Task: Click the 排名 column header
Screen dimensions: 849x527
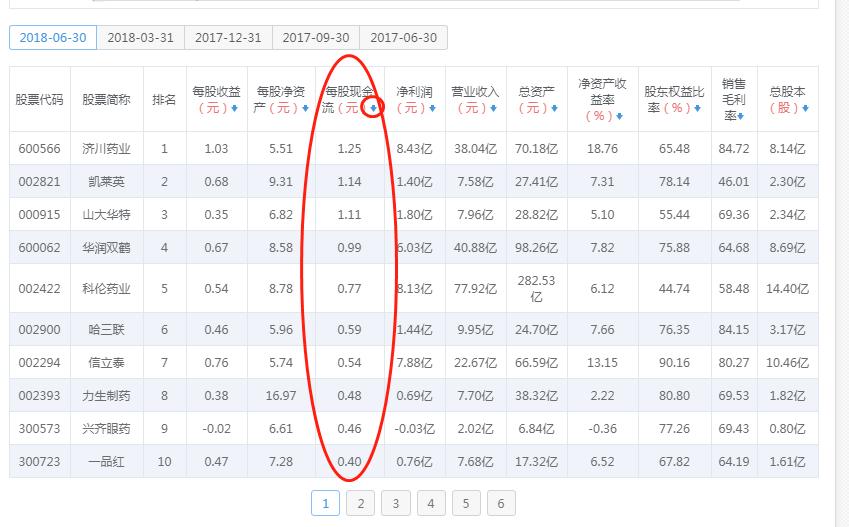Action: (x=164, y=100)
